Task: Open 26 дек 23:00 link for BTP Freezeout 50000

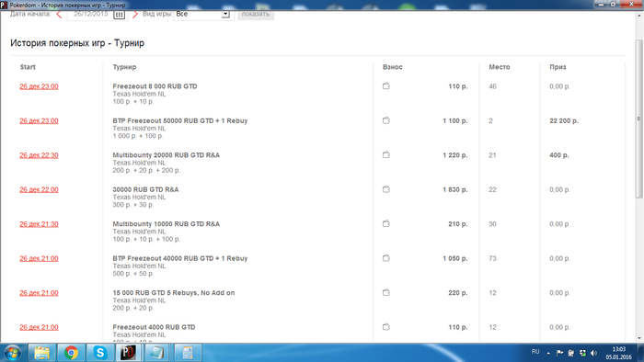Action: point(39,121)
